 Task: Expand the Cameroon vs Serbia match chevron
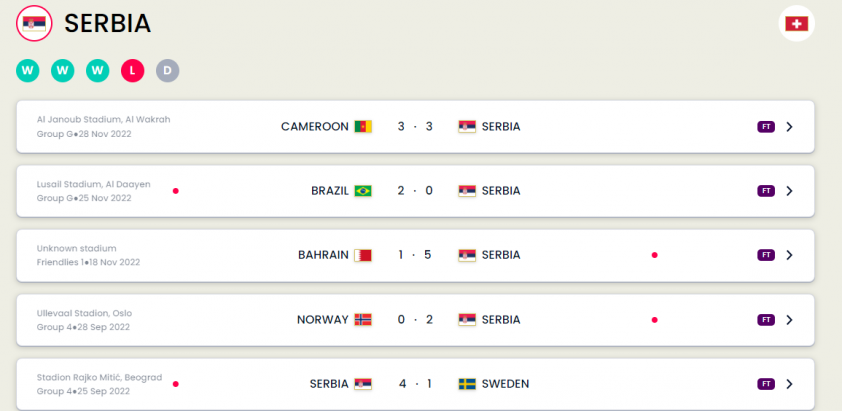pos(789,127)
